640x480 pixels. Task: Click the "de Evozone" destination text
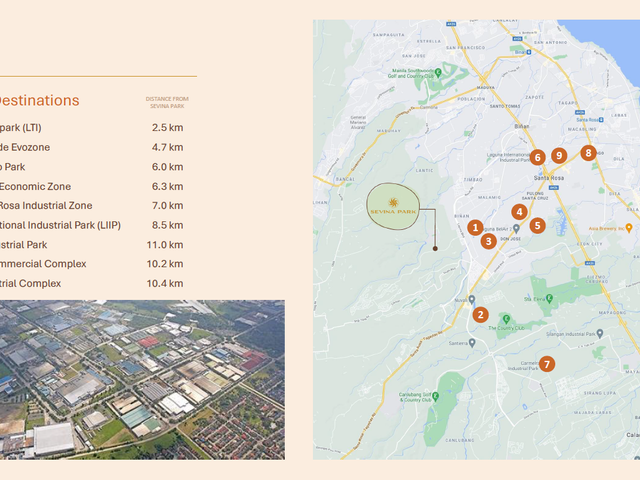pos(25,147)
